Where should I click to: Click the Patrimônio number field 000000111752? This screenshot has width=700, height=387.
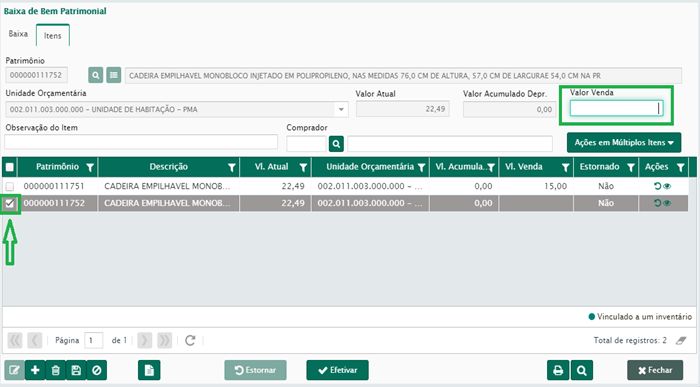(36, 75)
